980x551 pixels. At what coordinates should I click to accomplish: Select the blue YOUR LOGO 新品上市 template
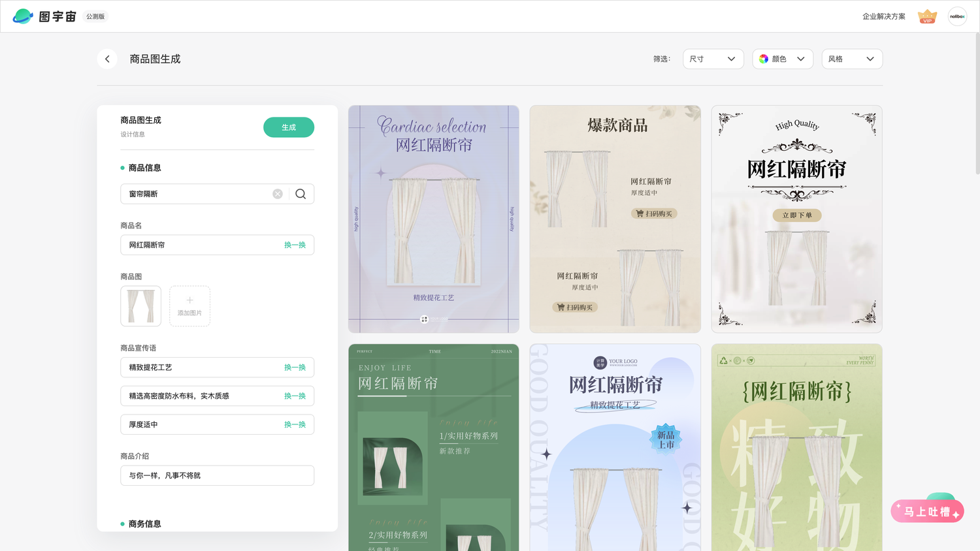point(615,448)
